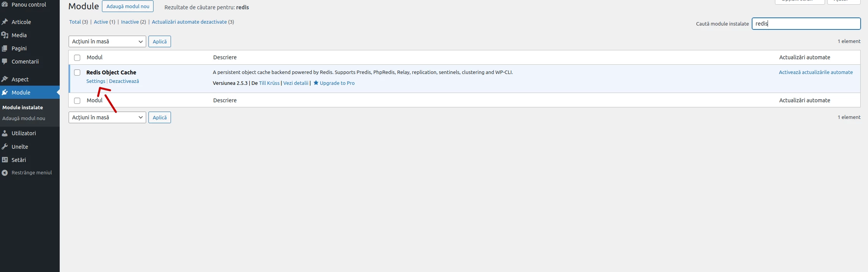Focus the Caută module instalate search field
Viewport: 868px width, 272px height.
pos(806,24)
